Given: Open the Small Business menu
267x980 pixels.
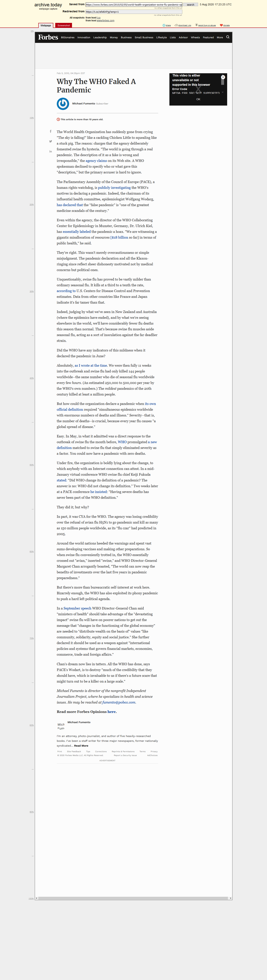Looking at the screenshot, I should pyautogui.click(x=144, y=38).
